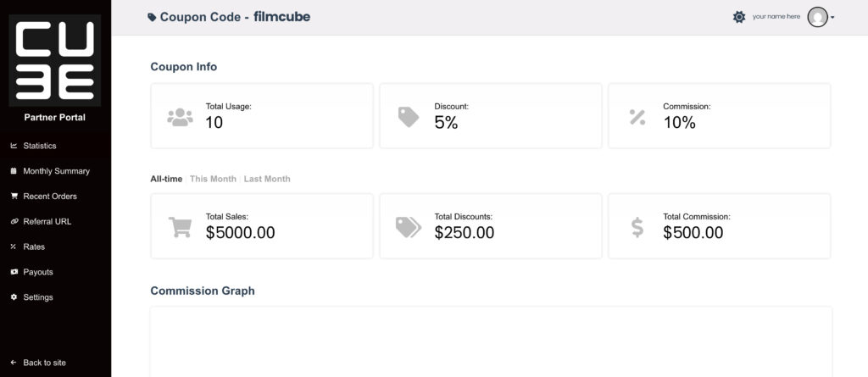Switch to the Last Month tab
The height and width of the screenshot is (377, 868).
click(267, 179)
